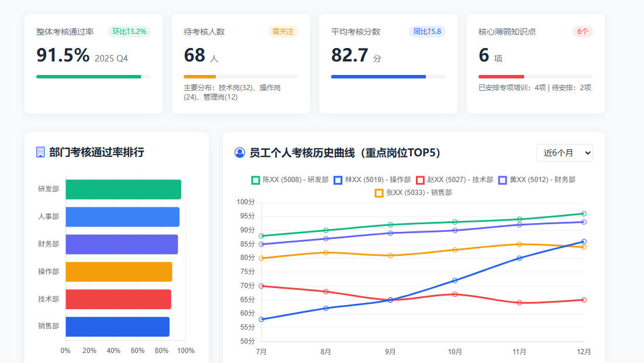The image size is (644, 363).
Task: Toggle the 陈XX (5008) 研发部 legend series
Action: click(x=290, y=180)
